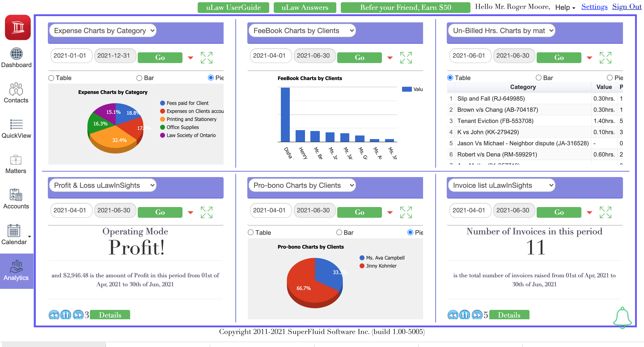644x347 pixels.
Task: Pause the Profit & Loss slideshow
Action: click(66, 315)
